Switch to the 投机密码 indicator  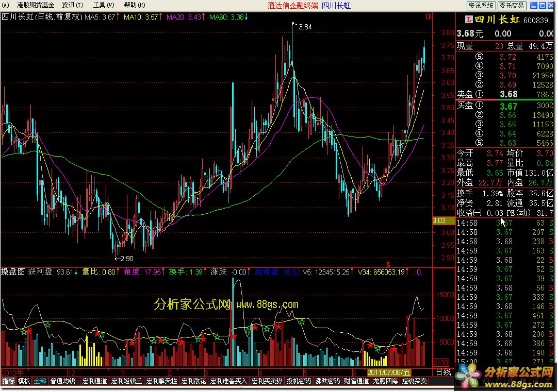(x=299, y=381)
